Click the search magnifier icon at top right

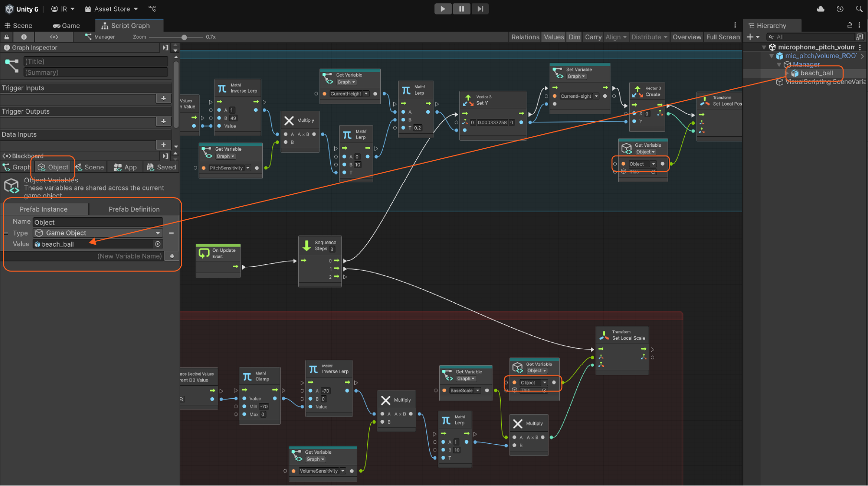(859, 9)
